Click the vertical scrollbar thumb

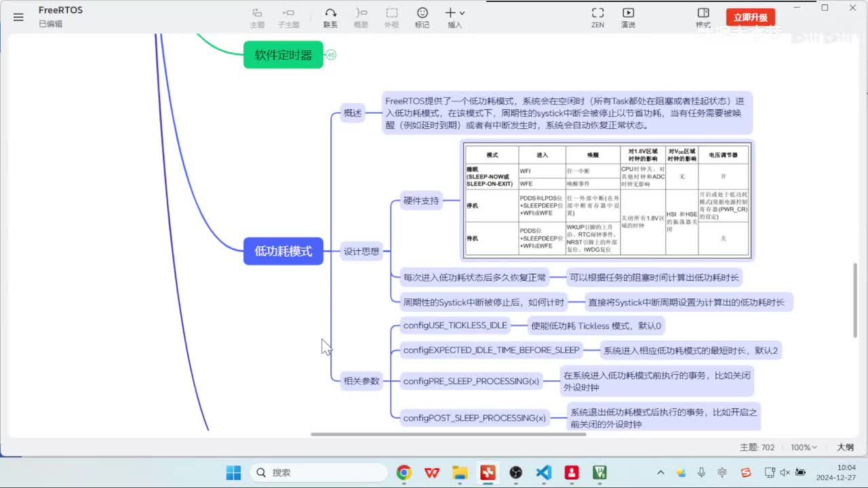[x=855, y=300]
